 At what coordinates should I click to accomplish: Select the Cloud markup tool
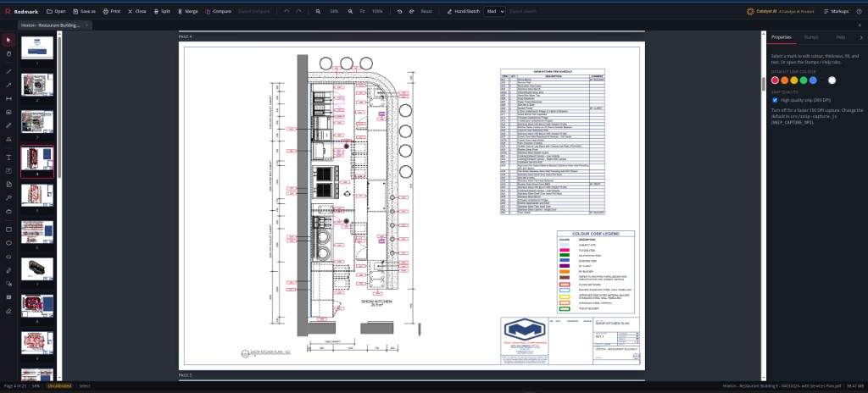(8, 212)
